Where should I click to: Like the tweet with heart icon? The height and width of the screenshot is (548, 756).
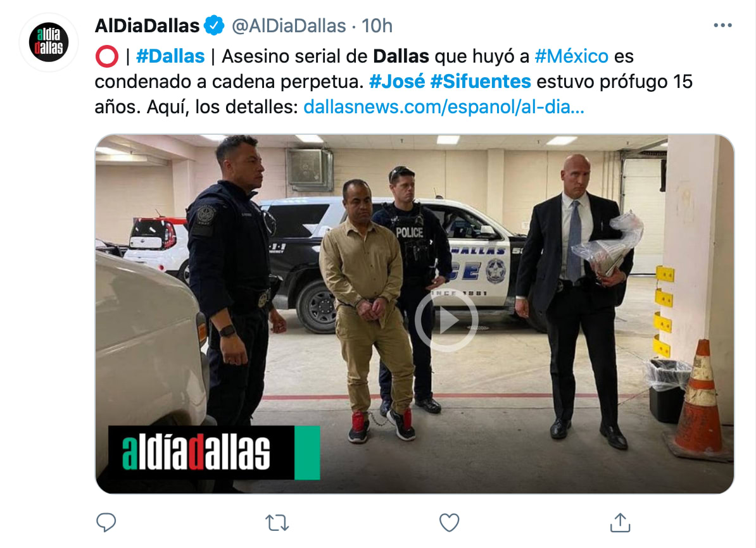point(449,523)
